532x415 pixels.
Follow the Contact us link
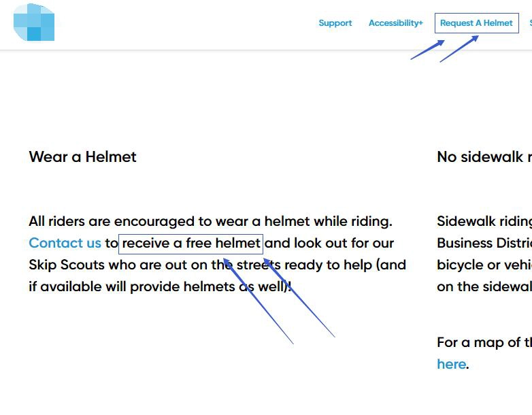[65, 243]
